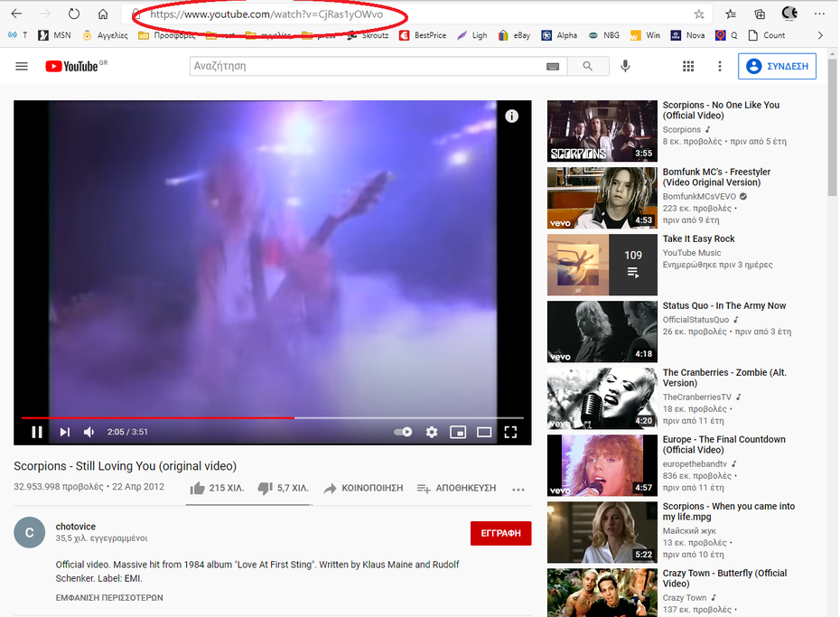Switch to theater mode
The width and height of the screenshot is (840, 617).
tap(484, 432)
